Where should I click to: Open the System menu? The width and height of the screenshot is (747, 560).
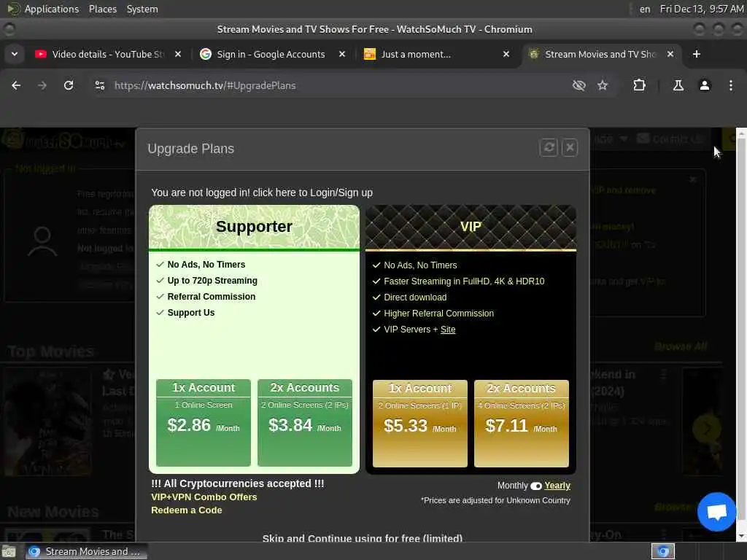(x=142, y=9)
